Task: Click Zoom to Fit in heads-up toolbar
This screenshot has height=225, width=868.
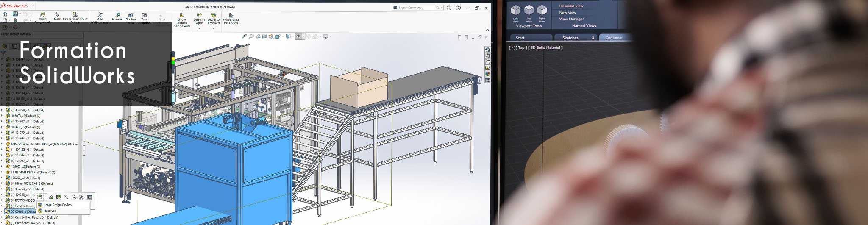Action: click(245, 36)
